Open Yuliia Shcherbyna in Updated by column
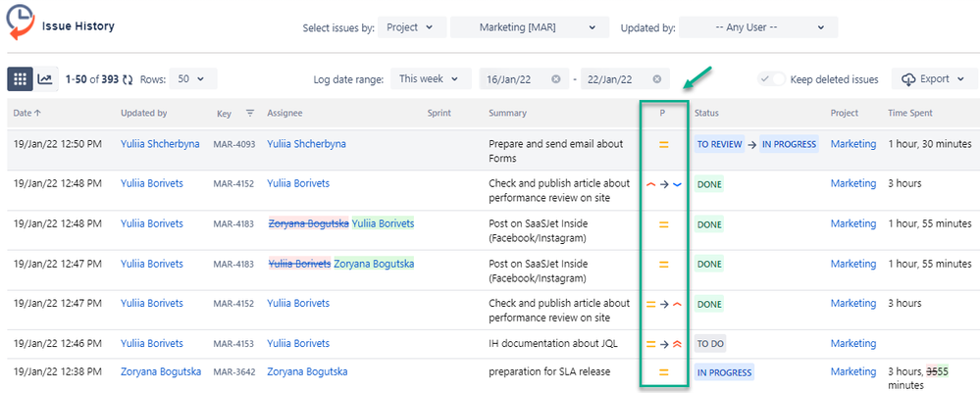This screenshot has height=393, width=980. click(x=160, y=144)
